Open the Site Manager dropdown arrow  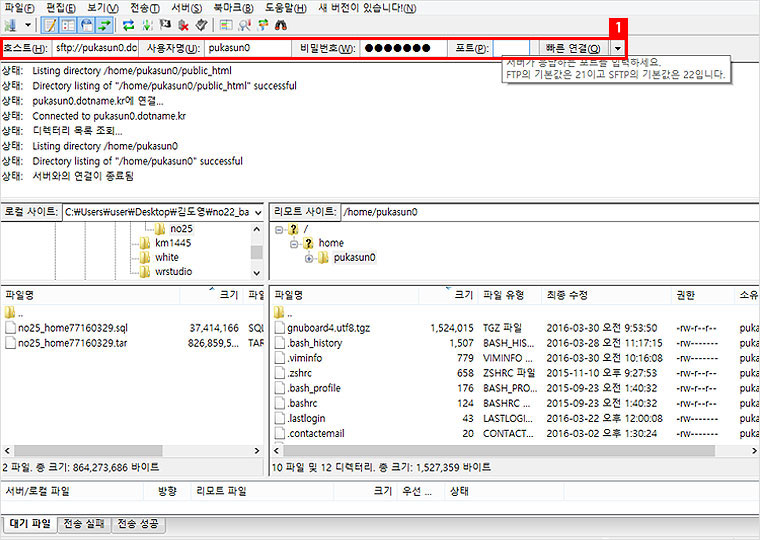pyautogui.click(x=27, y=24)
